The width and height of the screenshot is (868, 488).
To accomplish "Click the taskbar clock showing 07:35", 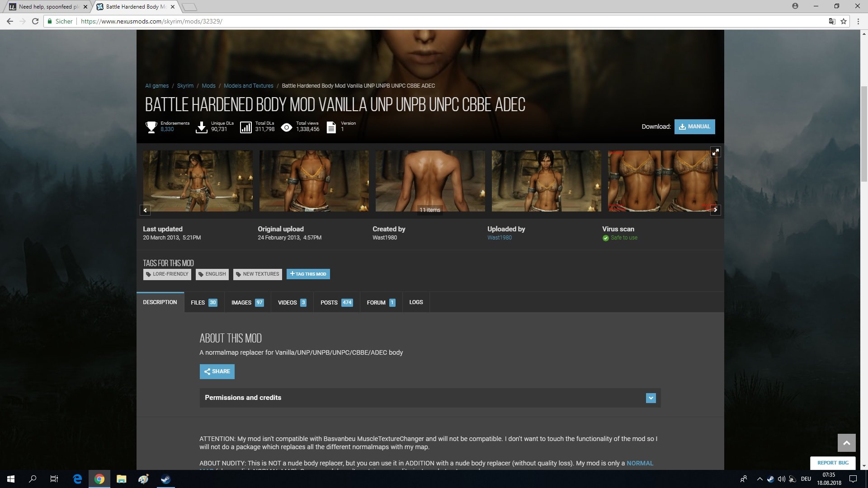I will tap(829, 479).
